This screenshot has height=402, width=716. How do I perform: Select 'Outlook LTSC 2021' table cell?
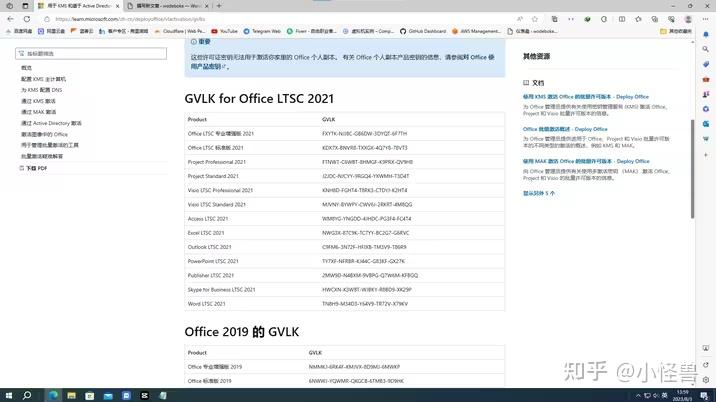click(210, 247)
